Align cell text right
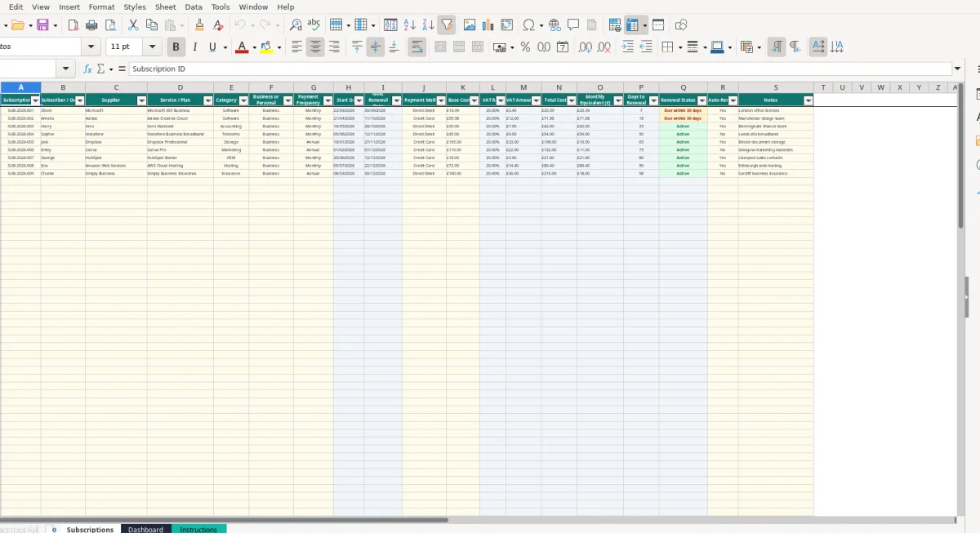The height and width of the screenshot is (551, 980). 334,47
